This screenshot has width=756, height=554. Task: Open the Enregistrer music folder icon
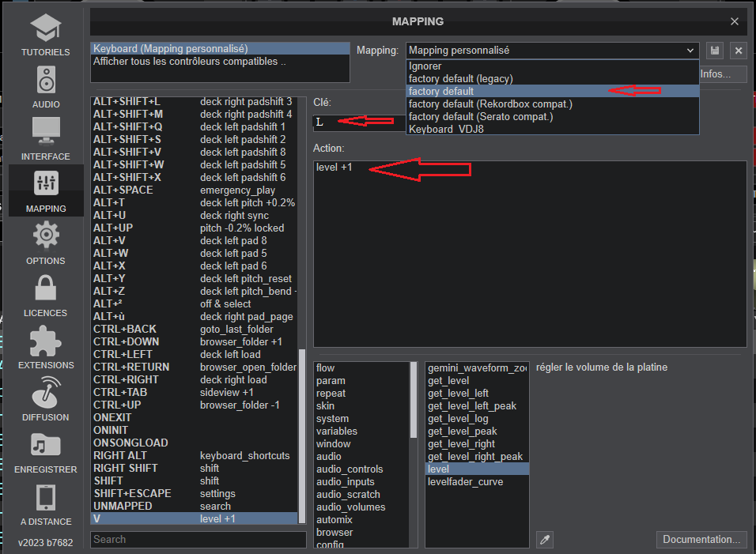pos(46,444)
